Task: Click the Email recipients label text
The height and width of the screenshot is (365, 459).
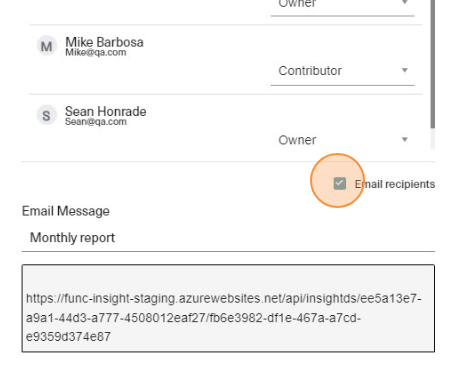Action: pyautogui.click(x=395, y=184)
